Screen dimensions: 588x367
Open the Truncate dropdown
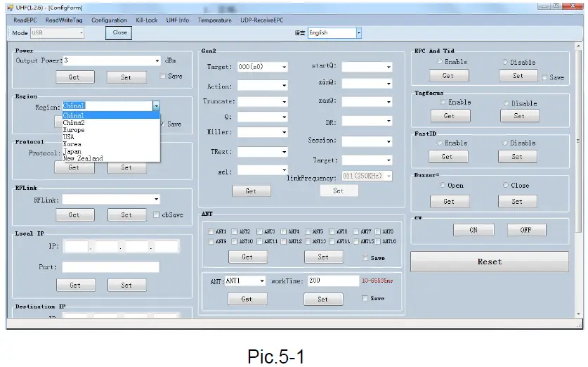tap(263, 102)
